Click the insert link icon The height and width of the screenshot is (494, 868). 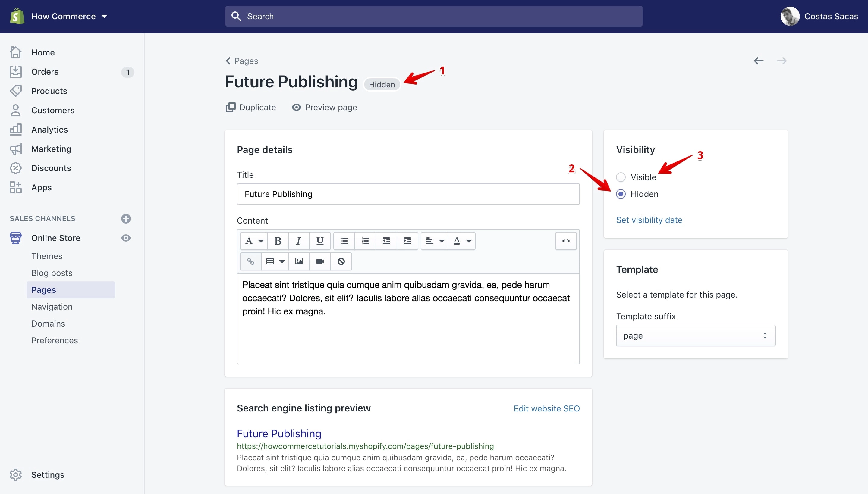tap(250, 261)
